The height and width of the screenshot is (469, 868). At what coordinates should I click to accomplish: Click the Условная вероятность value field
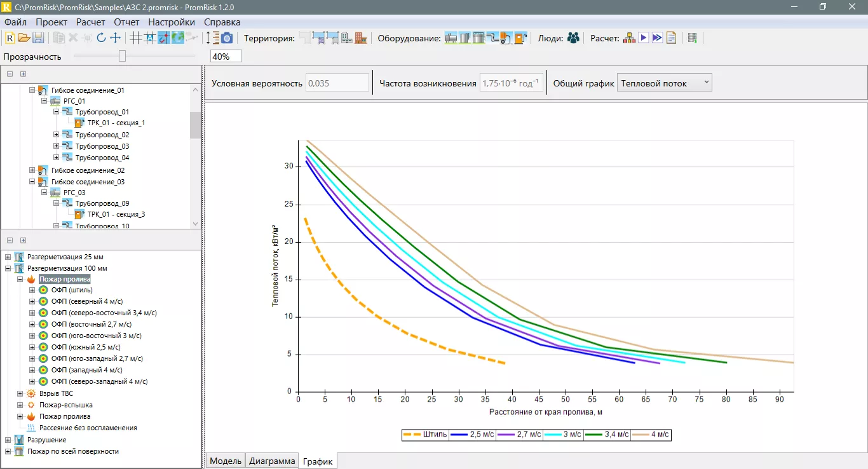click(337, 82)
